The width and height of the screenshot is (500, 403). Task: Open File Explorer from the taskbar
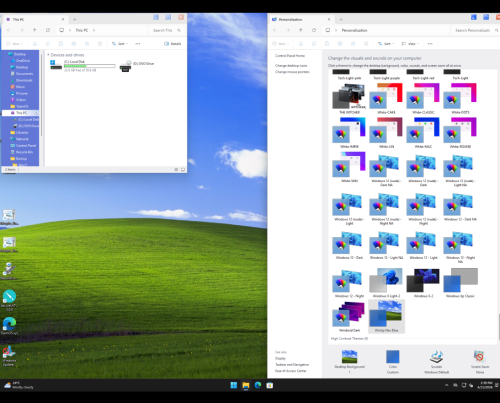pyautogui.click(x=246, y=385)
